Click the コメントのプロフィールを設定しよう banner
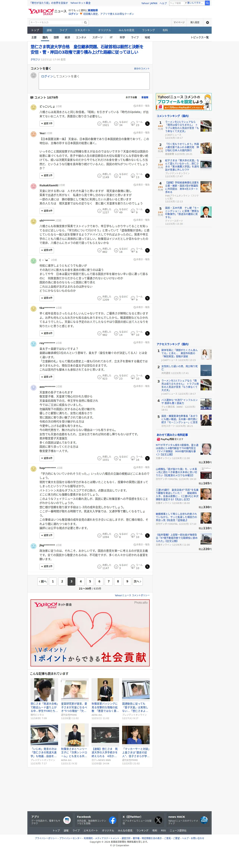This screenshot has width=239, height=868. click(184, 102)
